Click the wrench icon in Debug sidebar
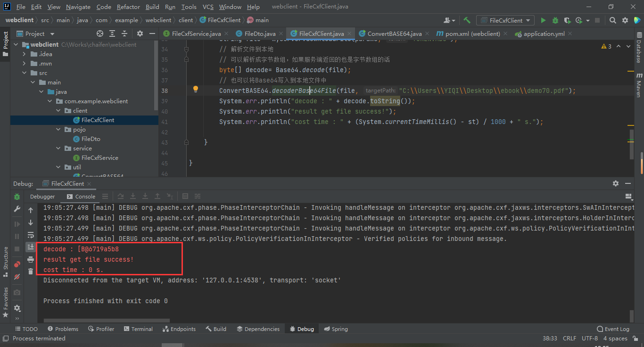This screenshot has width=644, height=347. coord(17,209)
